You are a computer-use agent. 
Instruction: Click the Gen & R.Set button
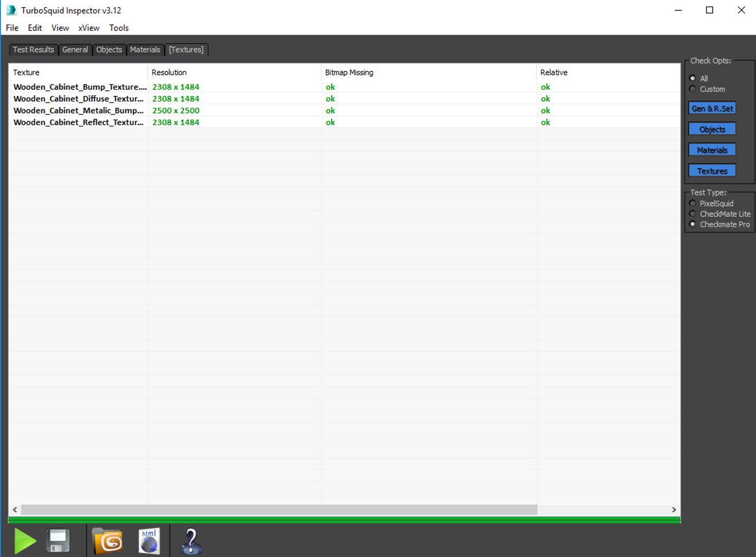pyautogui.click(x=712, y=109)
